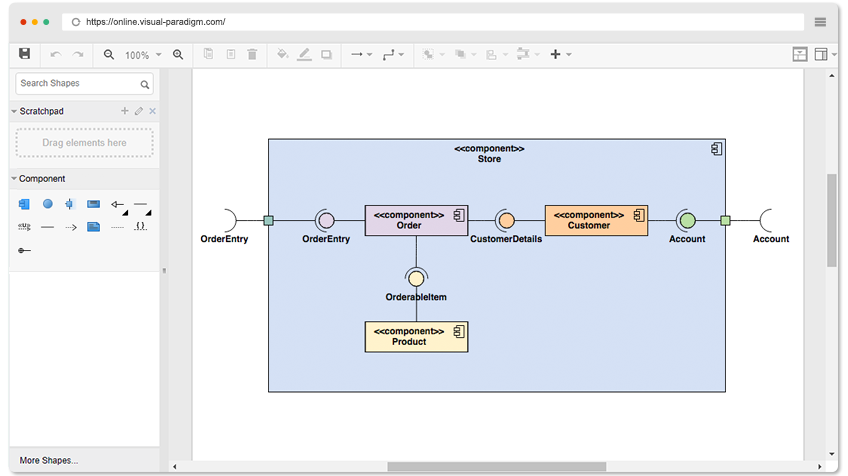Click the horizontal scrollbar thumb
Screen dimensions: 848x476
coord(496,466)
